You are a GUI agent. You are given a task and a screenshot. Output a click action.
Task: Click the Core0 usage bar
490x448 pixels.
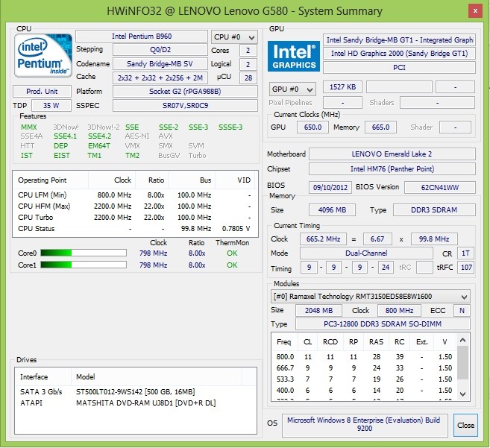pyautogui.click(x=84, y=253)
